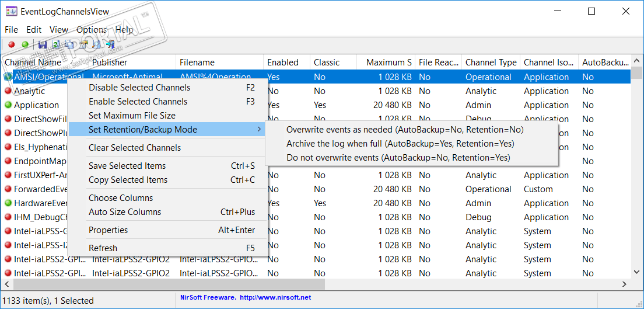Click the red Disable Channels toolbar icon

click(12, 44)
